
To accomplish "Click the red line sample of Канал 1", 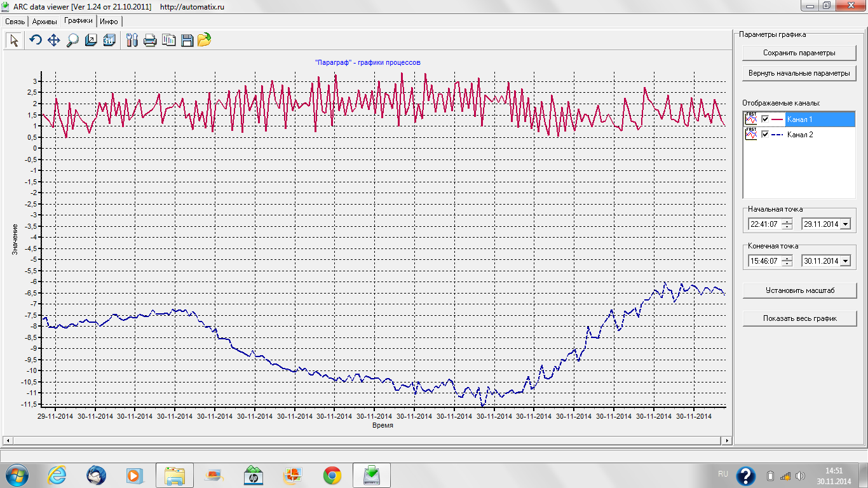I will [x=778, y=119].
